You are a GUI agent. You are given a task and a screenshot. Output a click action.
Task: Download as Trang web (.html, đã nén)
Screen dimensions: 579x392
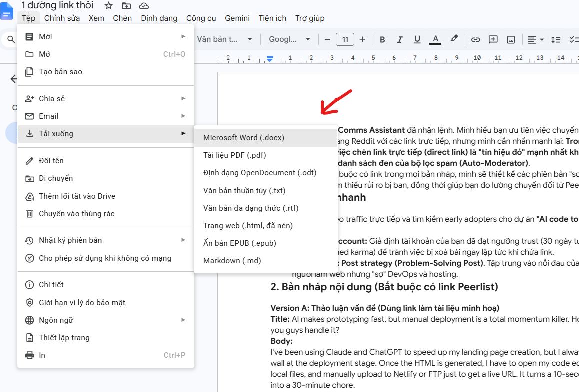[x=266, y=225]
